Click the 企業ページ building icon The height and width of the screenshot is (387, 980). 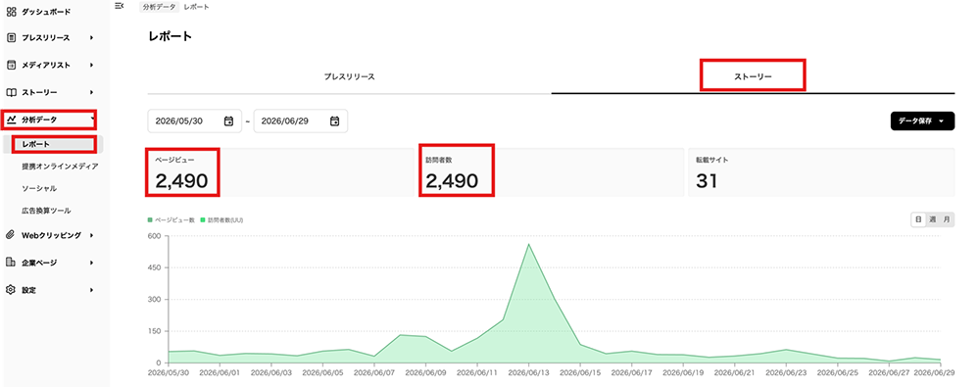pos(11,263)
